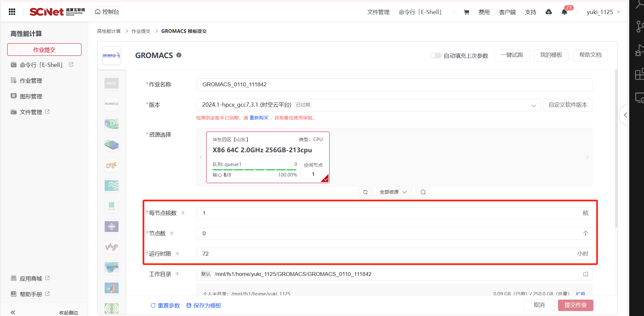644x316 pixels.
Task: Click help icon beside 运行时限
Action: (177, 254)
